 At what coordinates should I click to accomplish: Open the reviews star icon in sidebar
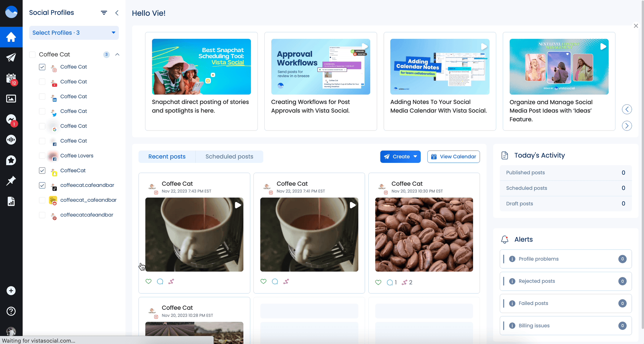tap(11, 160)
